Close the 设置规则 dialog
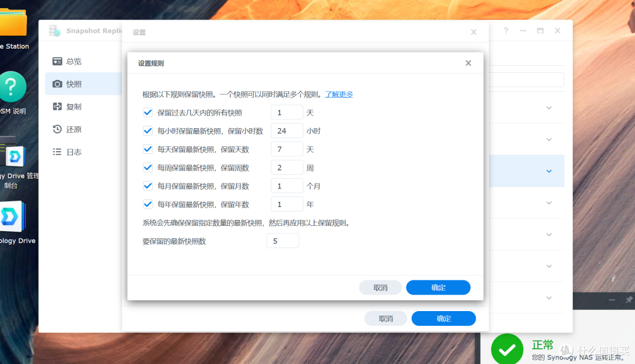This screenshot has width=635, height=364. pyautogui.click(x=468, y=63)
